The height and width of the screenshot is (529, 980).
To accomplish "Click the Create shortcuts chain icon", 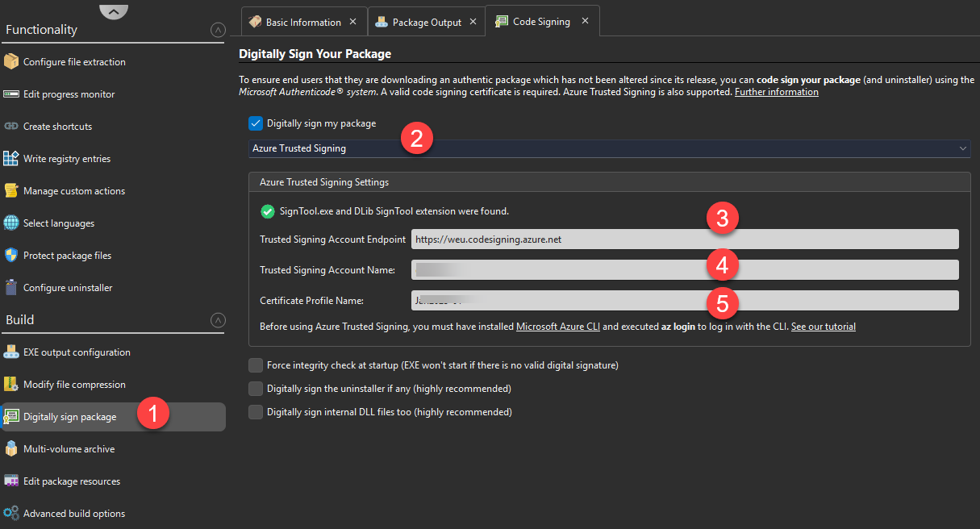I will tap(11, 127).
